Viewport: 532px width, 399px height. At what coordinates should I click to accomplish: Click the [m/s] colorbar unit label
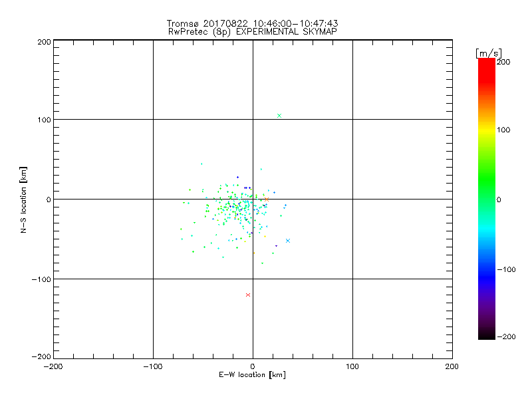coord(489,53)
